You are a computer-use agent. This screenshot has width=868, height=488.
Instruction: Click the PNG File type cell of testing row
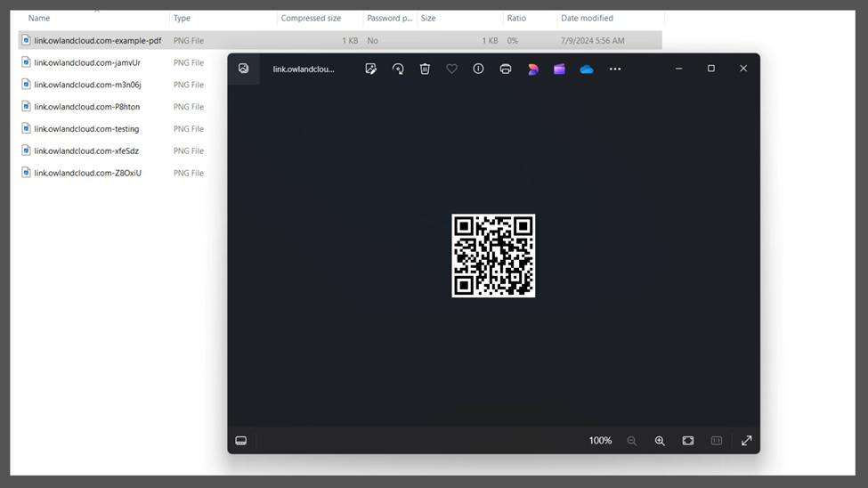188,129
